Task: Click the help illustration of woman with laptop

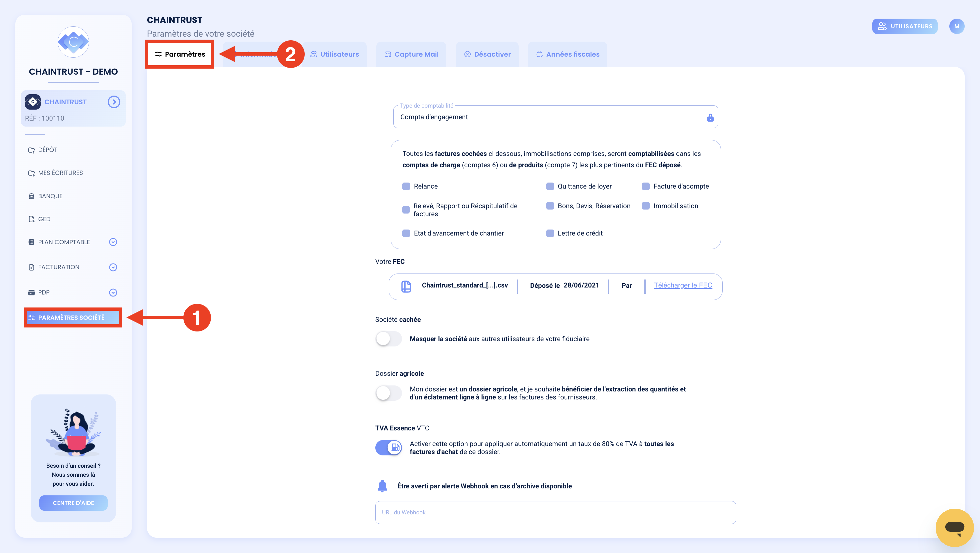Action: point(73,432)
